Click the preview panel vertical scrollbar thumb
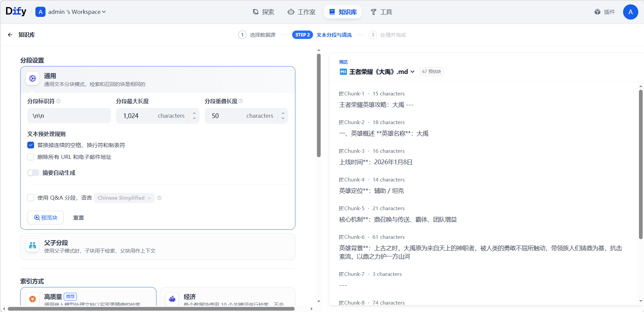This screenshot has height=312, width=644. pos(641,164)
